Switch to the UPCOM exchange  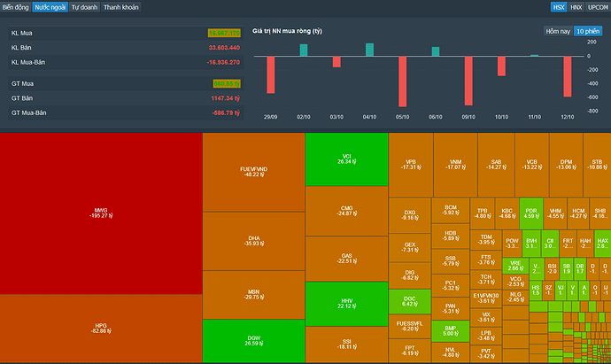tap(598, 7)
